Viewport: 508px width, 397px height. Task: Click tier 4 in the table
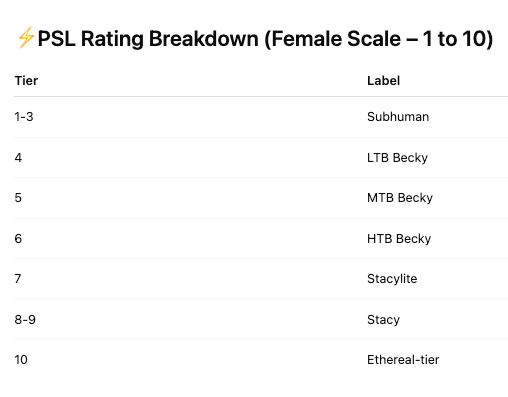pos(18,157)
